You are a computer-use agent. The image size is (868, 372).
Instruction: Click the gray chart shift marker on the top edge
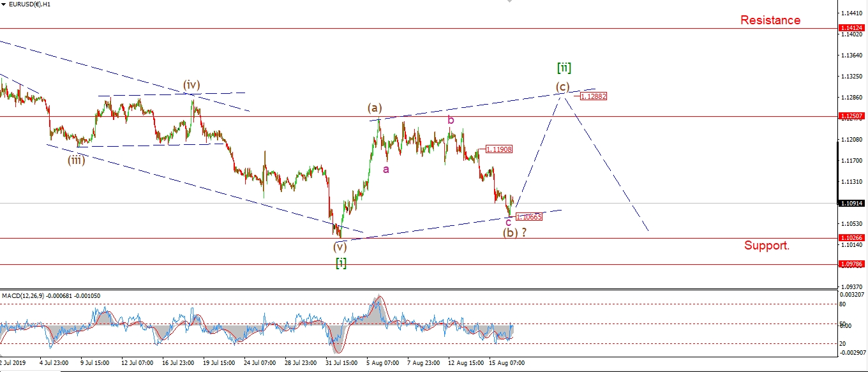coord(509,3)
